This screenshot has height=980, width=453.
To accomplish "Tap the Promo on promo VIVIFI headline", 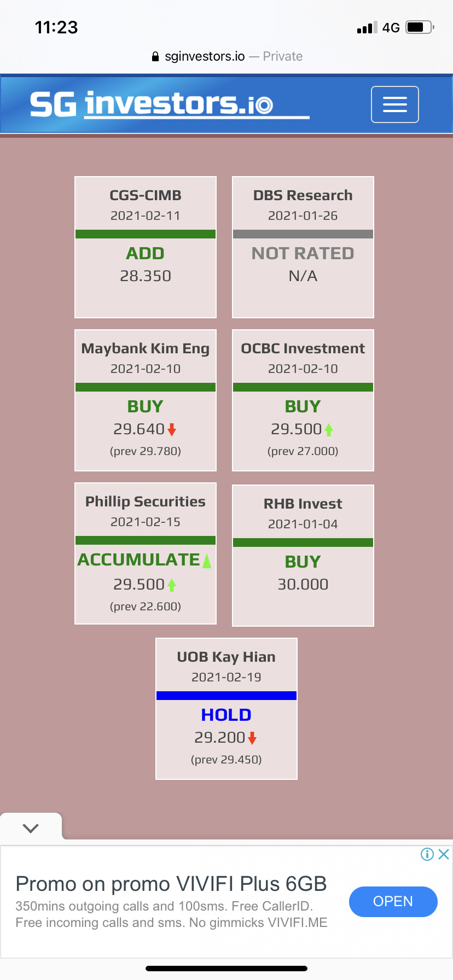I will tap(171, 884).
